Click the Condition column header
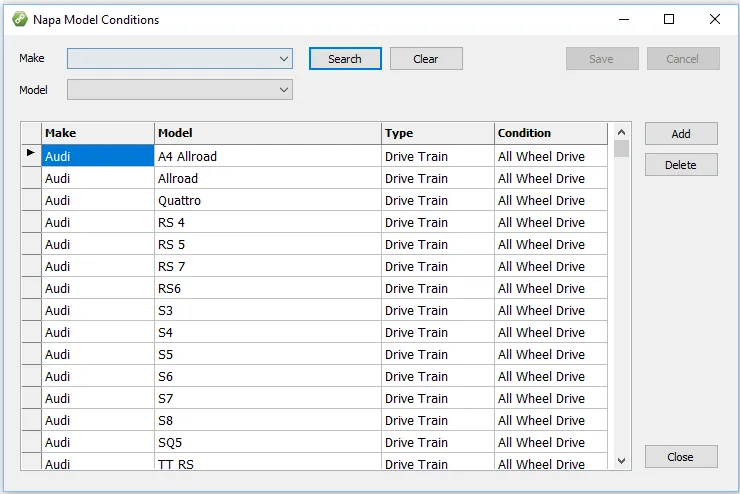 point(550,133)
